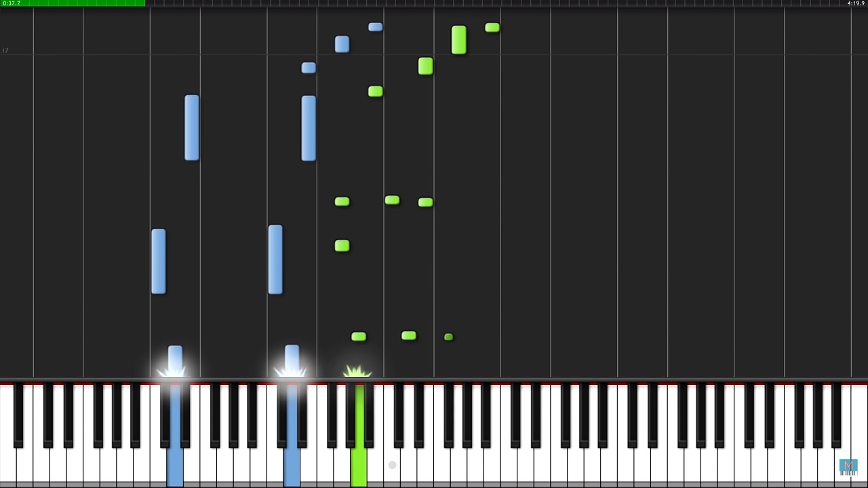Click the leftmost glowing blue note hitting keyboard
868x488 pixels.
[x=175, y=361]
